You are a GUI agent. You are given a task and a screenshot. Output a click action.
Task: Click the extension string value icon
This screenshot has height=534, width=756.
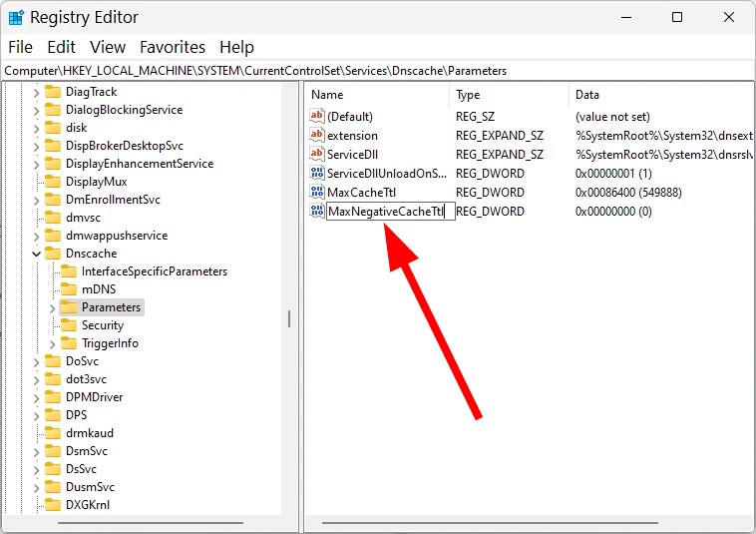click(x=317, y=135)
